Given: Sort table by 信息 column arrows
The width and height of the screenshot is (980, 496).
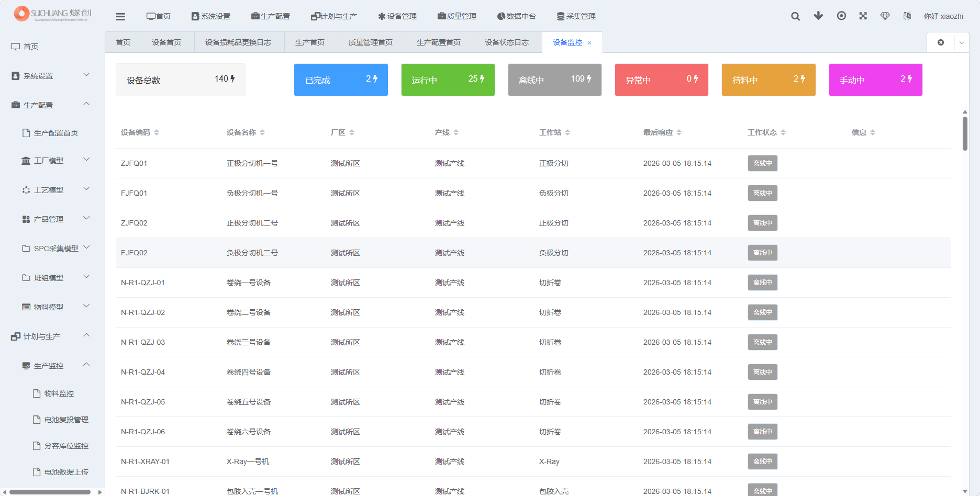Looking at the screenshot, I should coord(873,132).
